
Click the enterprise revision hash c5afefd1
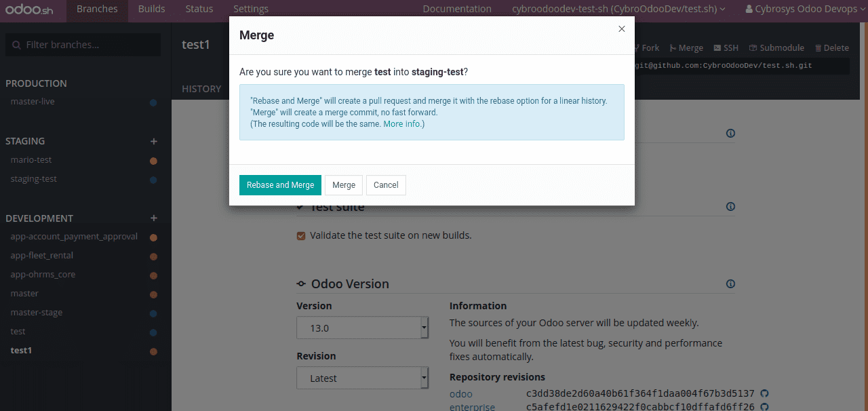click(640, 407)
